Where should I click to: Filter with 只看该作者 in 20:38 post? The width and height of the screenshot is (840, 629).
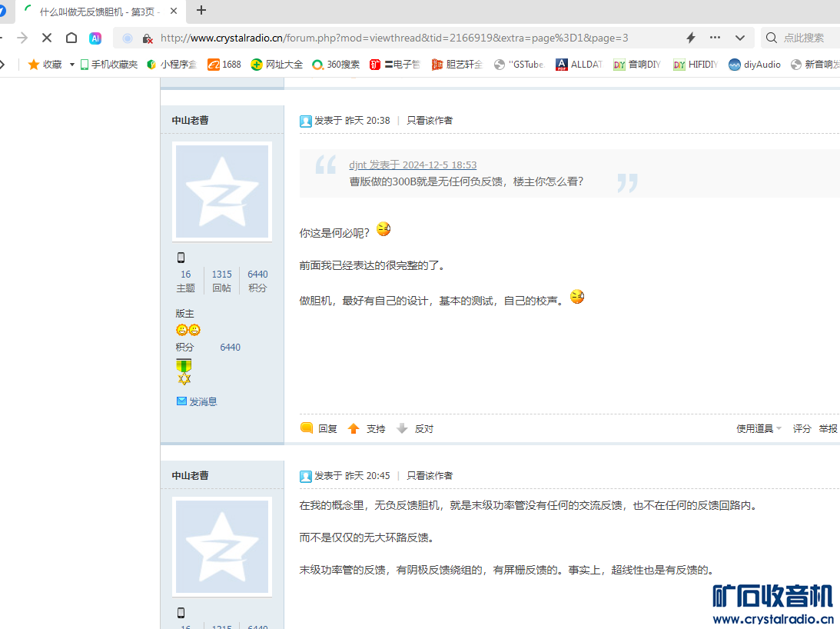(x=430, y=121)
